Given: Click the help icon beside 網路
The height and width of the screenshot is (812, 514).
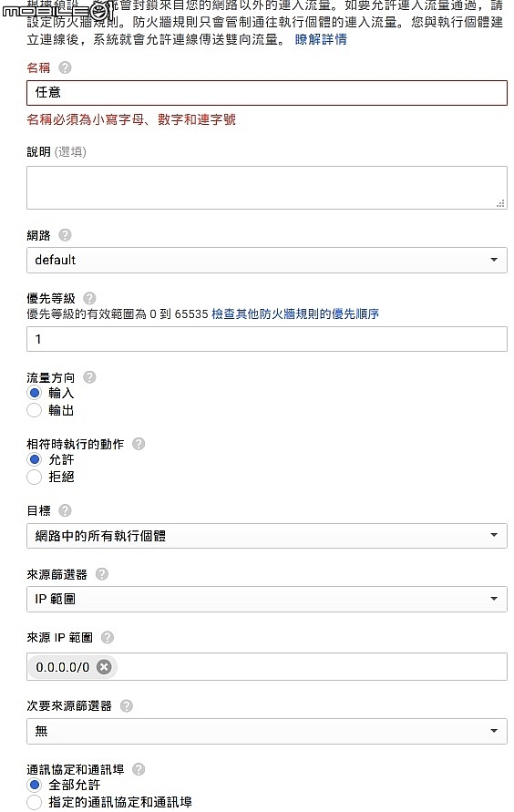Looking at the screenshot, I should pyautogui.click(x=65, y=235).
